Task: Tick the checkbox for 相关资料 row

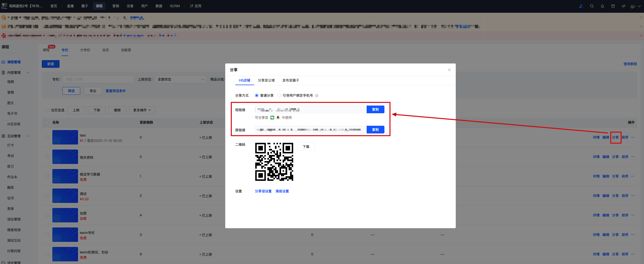Action: [47, 157]
